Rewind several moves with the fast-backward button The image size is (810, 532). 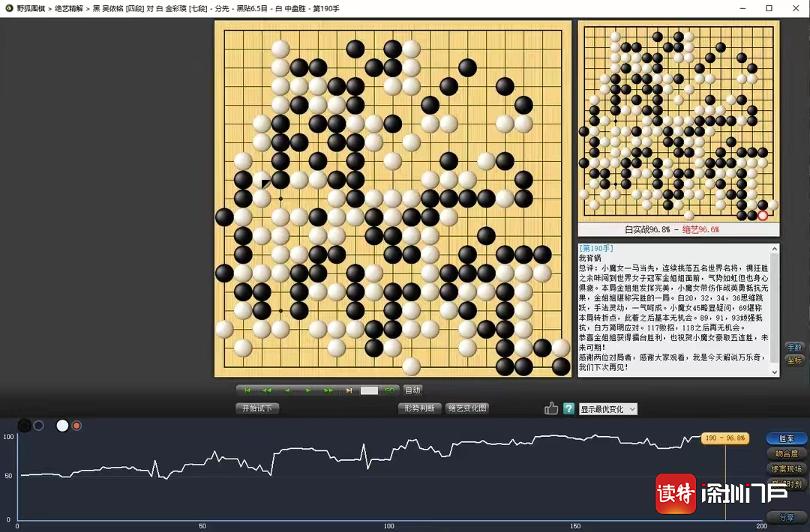click(266, 390)
